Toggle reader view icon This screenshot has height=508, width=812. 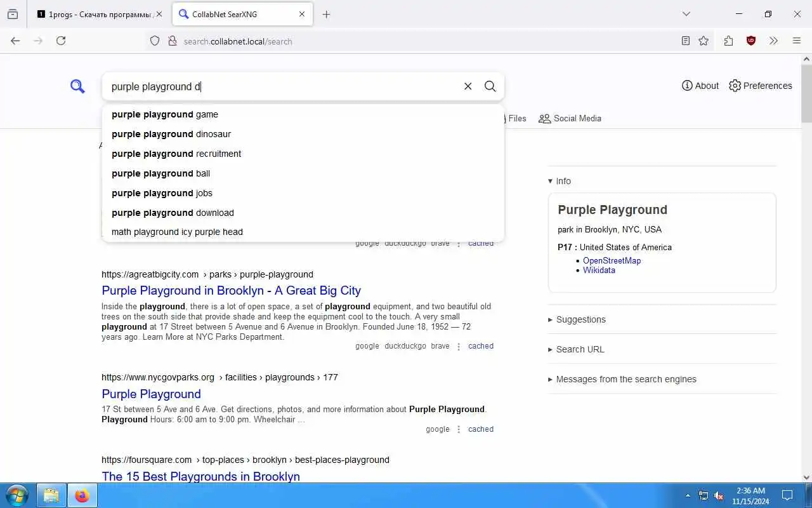tap(685, 41)
